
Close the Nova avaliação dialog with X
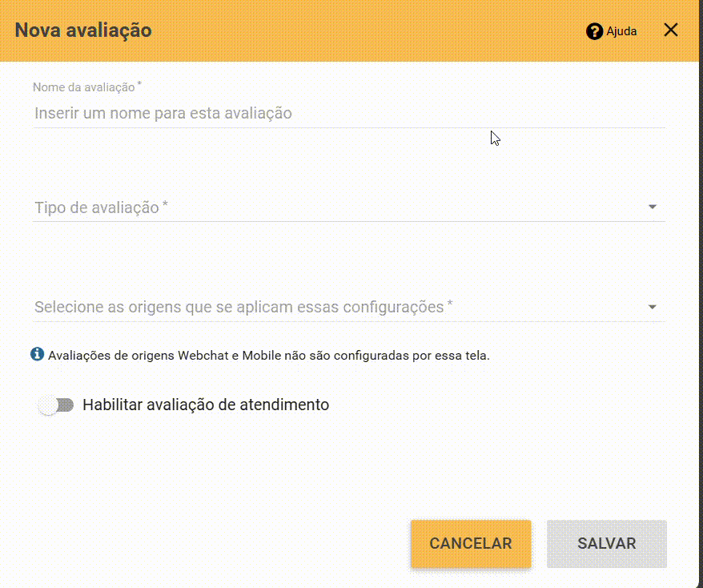(x=671, y=30)
